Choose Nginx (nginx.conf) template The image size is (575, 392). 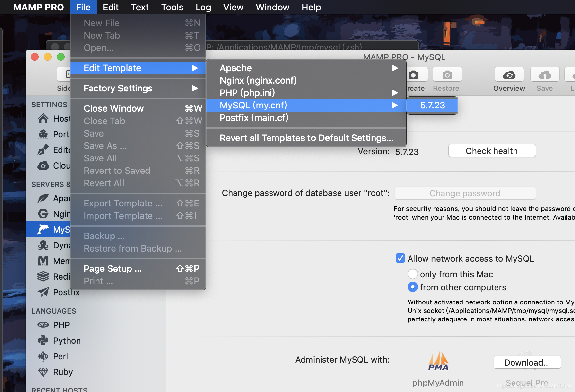(306, 80)
